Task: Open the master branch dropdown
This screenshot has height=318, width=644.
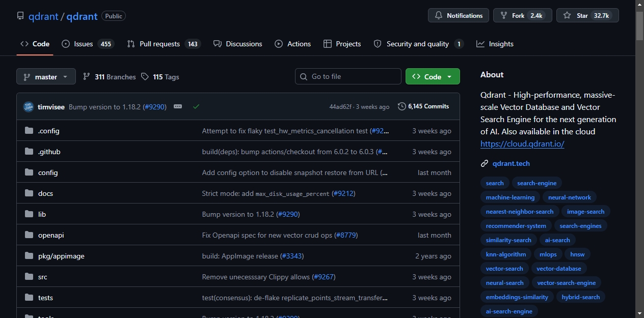Action: [x=46, y=76]
